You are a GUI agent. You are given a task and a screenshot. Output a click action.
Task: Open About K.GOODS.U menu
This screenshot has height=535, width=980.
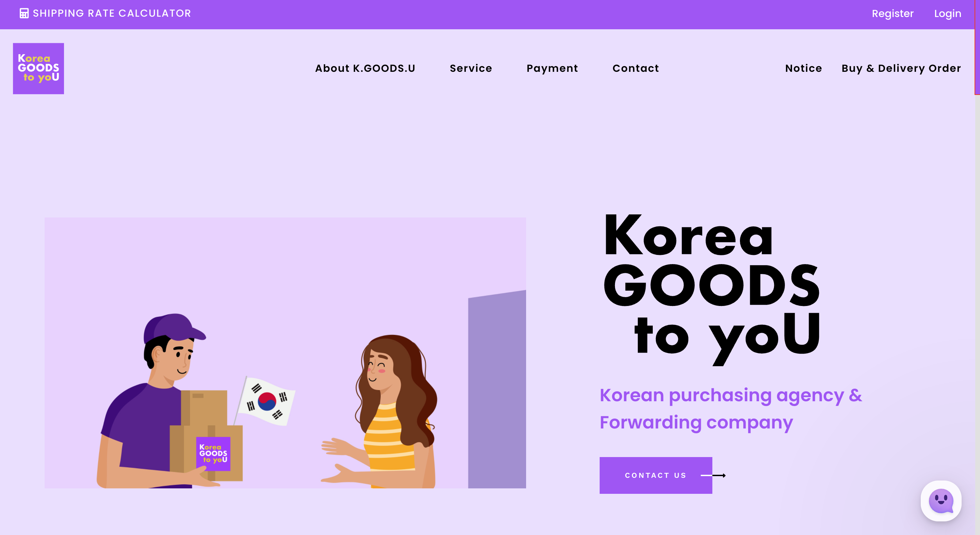(x=365, y=68)
